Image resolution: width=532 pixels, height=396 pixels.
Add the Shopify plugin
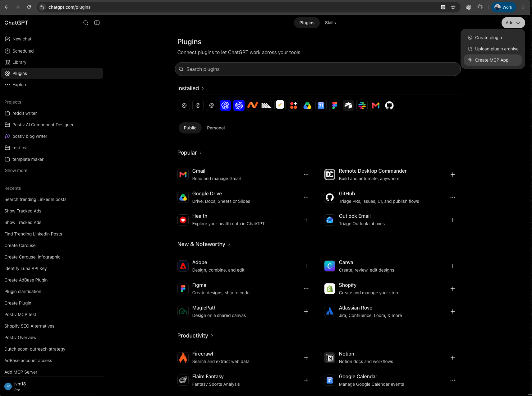point(453,289)
